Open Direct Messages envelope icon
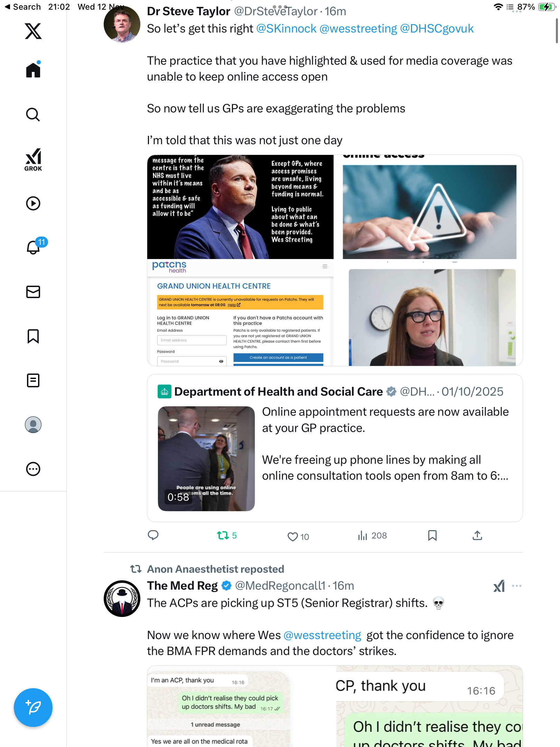Screen dimensions: 560x747 pyautogui.click(x=33, y=292)
